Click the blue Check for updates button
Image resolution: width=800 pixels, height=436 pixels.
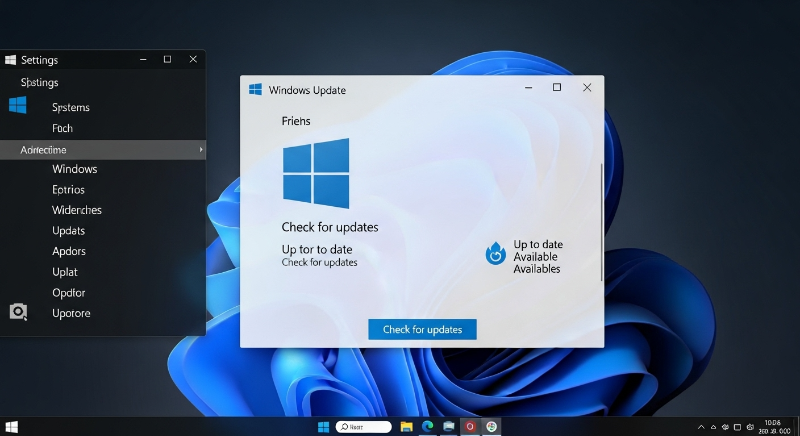[x=422, y=329]
